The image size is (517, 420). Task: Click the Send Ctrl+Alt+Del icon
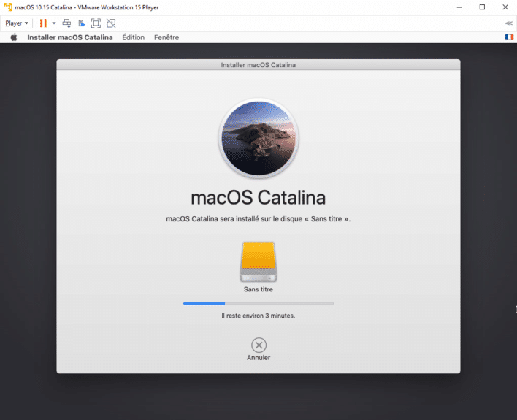(x=66, y=23)
